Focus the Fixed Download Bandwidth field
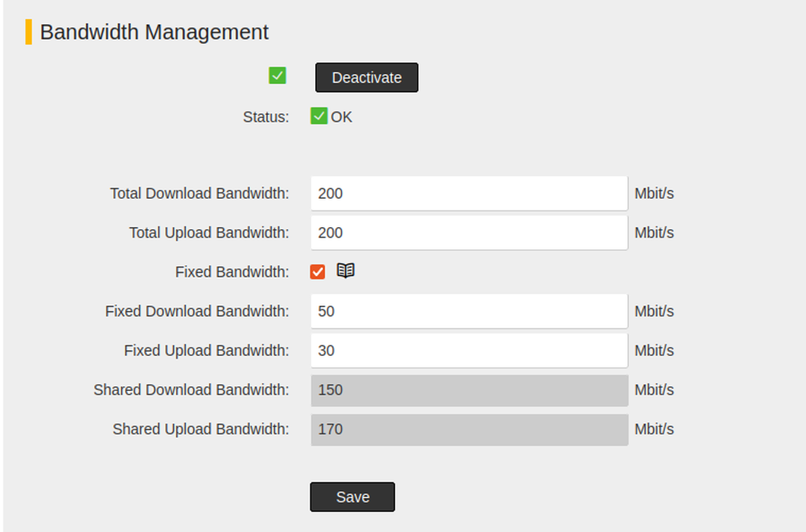 (469, 311)
